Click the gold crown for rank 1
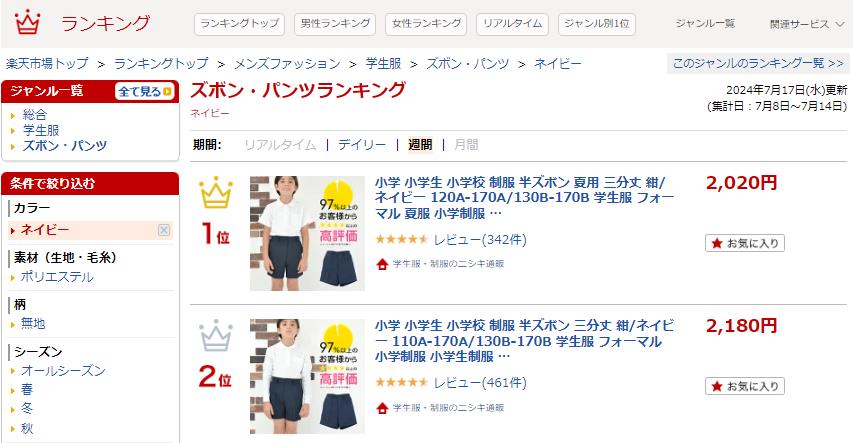Image resolution: width=853 pixels, height=443 pixels. pyautogui.click(x=215, y=193)
